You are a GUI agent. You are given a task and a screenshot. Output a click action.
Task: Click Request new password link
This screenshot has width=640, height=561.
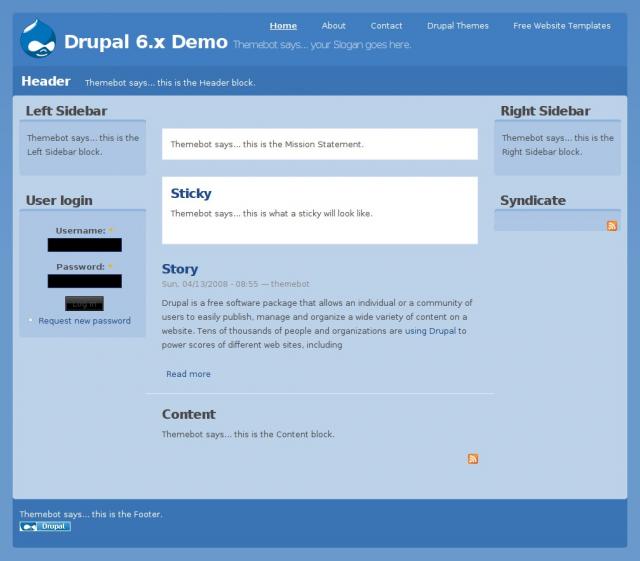pyautogui.click(x=84, y=321)
